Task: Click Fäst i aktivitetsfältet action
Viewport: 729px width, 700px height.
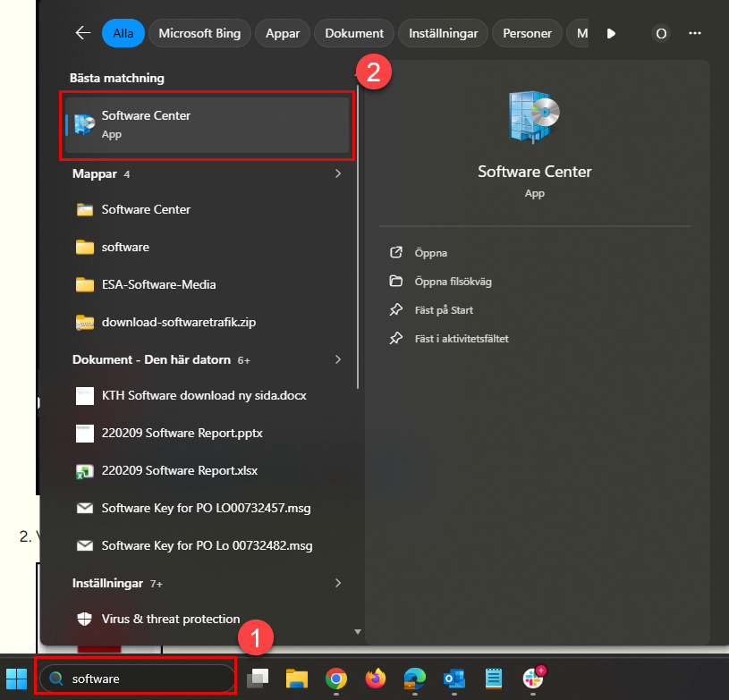Action: pos(462,339)
